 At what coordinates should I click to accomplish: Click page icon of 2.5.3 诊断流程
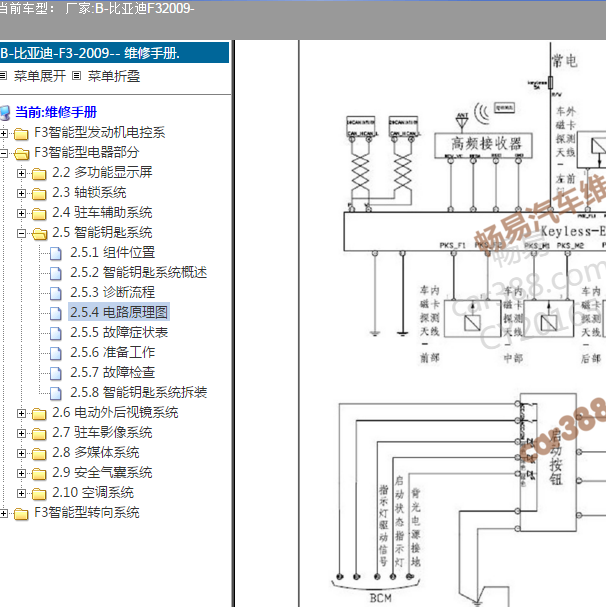[x=56, y=293]
